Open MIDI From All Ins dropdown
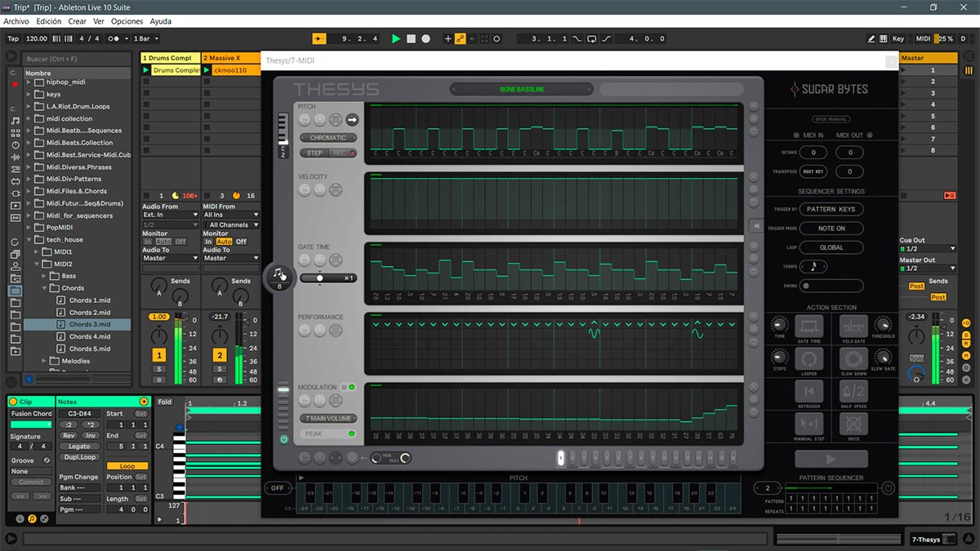The width and height of the screenshot is (980, 551). click(231, 215)
